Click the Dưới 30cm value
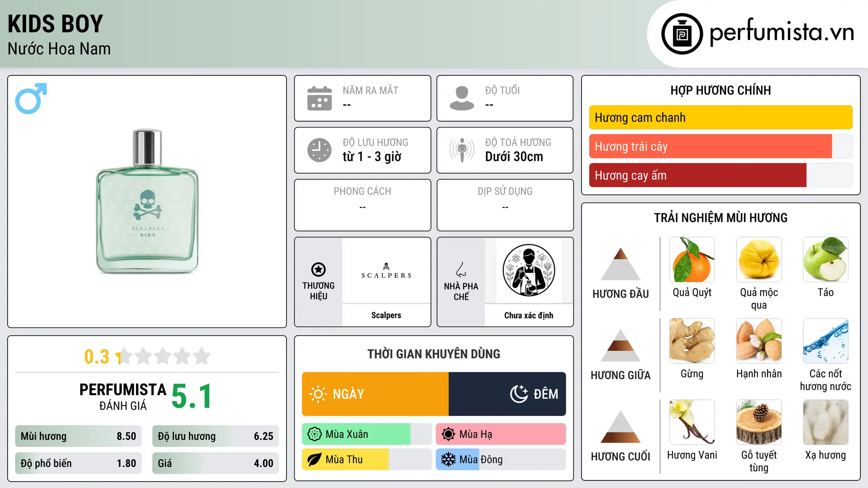Viewport: 868px width, 488px height. [x=514, y=157]
